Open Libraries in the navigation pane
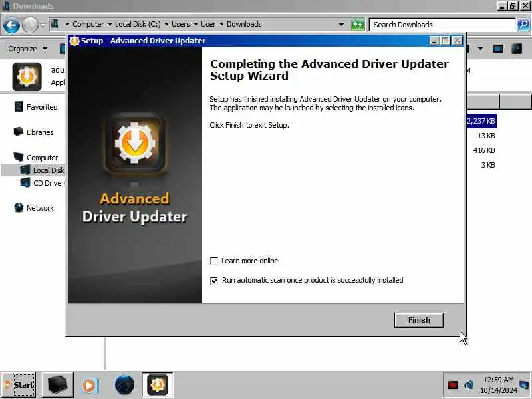 [x=40, y=132]
